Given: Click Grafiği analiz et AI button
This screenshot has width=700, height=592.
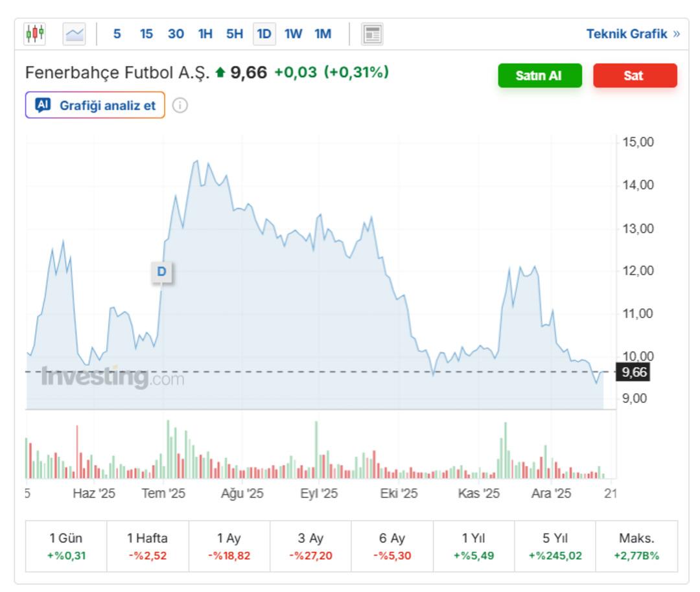Looking at the screenshot, I should pyautogui.click(x=95, y=106).
